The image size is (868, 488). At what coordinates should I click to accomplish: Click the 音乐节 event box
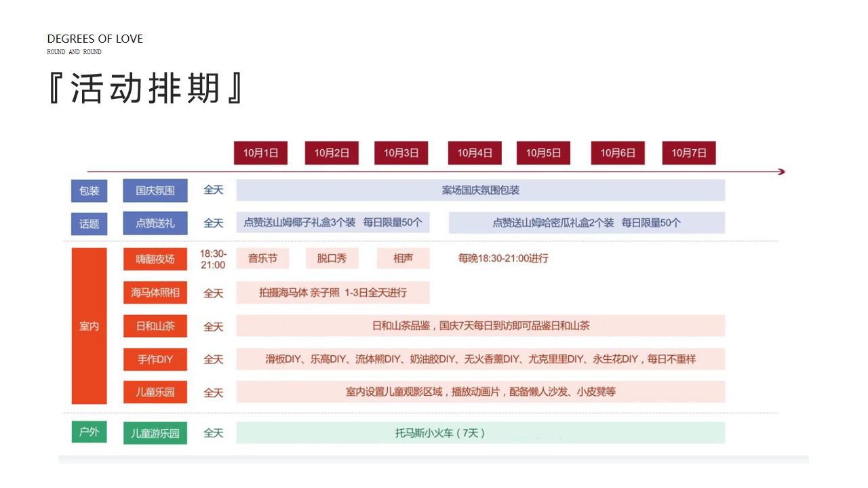(x=262, y=258)
